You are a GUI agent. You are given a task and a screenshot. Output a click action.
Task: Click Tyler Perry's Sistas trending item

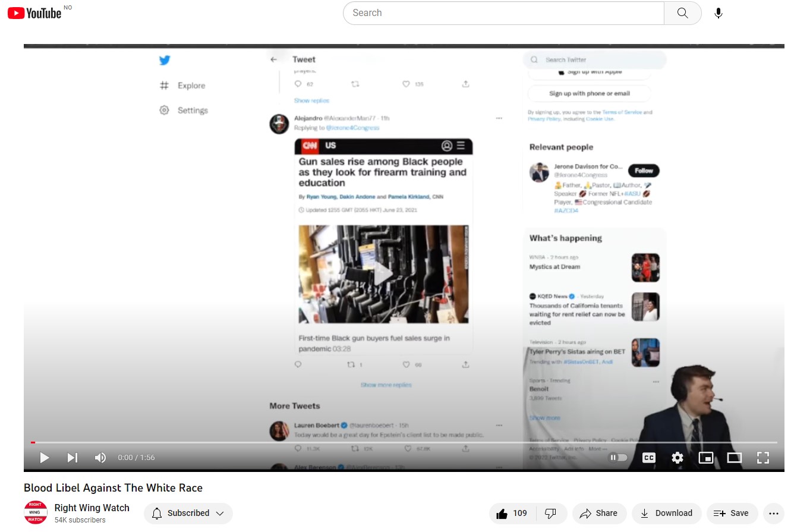tap(594, 352)
